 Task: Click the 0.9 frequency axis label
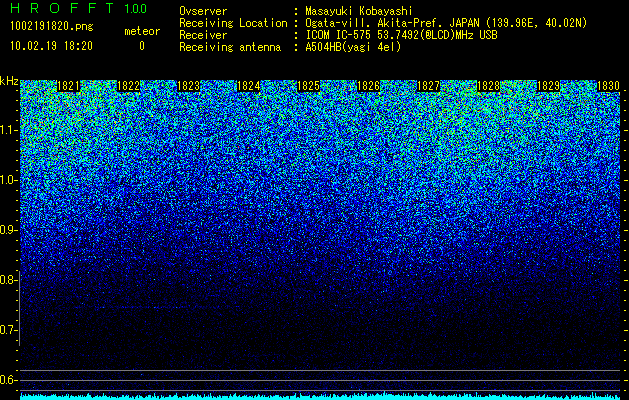tap(7, 230)
